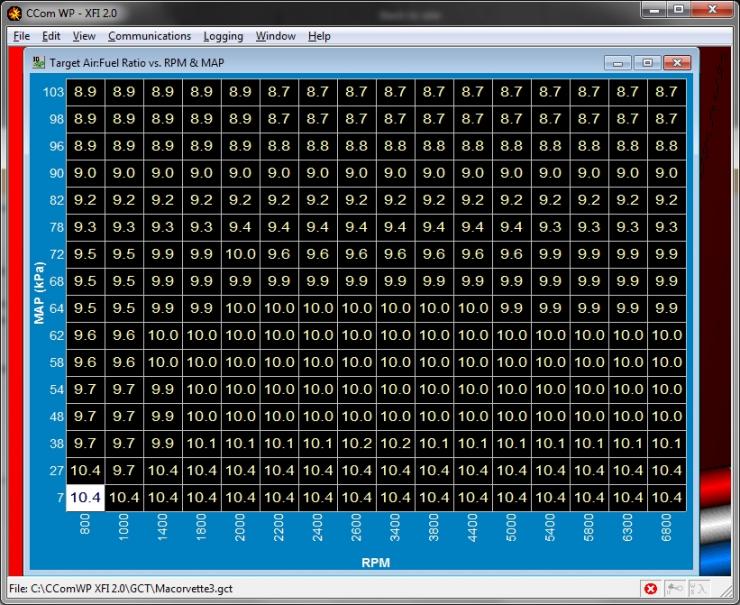Minimize the Target Air:Fuel Ratio child window

618,63
